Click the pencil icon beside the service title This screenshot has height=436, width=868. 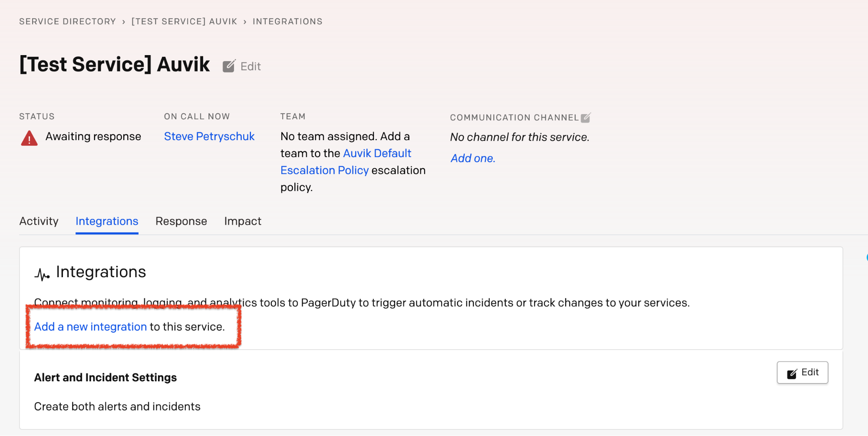(229, 66)
